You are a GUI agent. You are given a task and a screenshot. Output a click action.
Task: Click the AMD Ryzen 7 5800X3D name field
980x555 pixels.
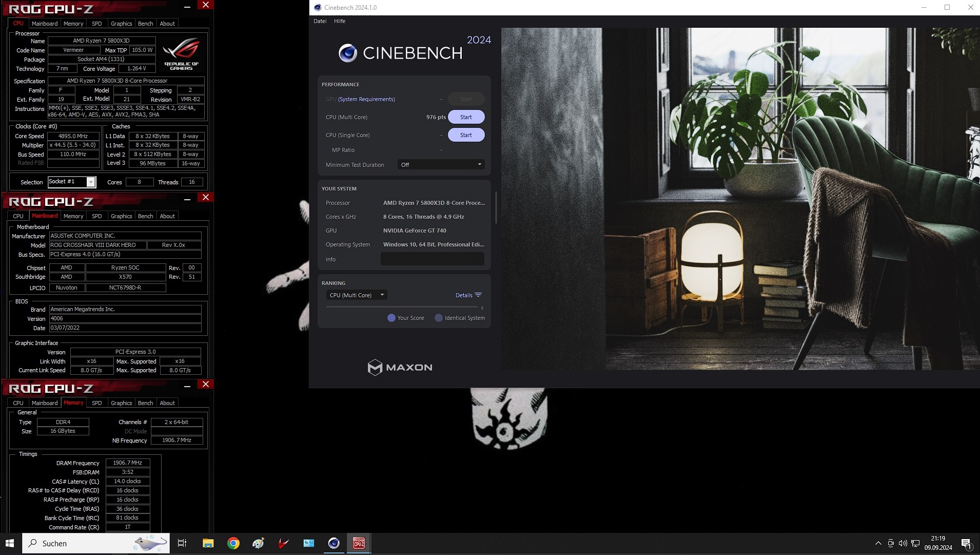[101, 41]
